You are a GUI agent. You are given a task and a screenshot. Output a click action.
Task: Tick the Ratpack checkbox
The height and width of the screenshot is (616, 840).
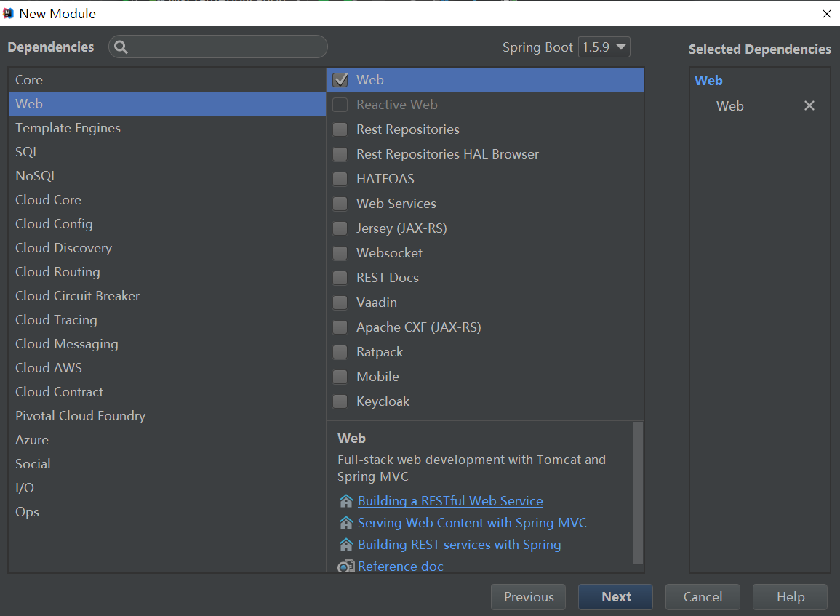click(x=340, y=352)
